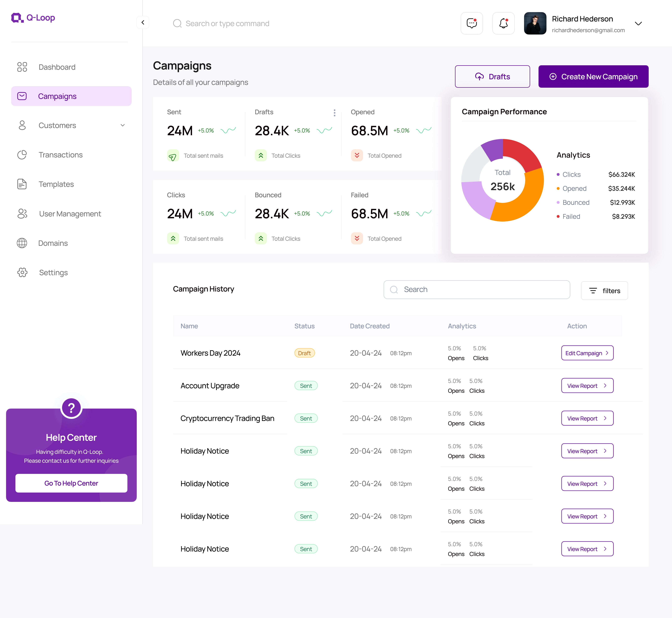The image size is (672, 618).
Task: Open the Drafts card three-dot menu
Action: (x=334, y=113)
